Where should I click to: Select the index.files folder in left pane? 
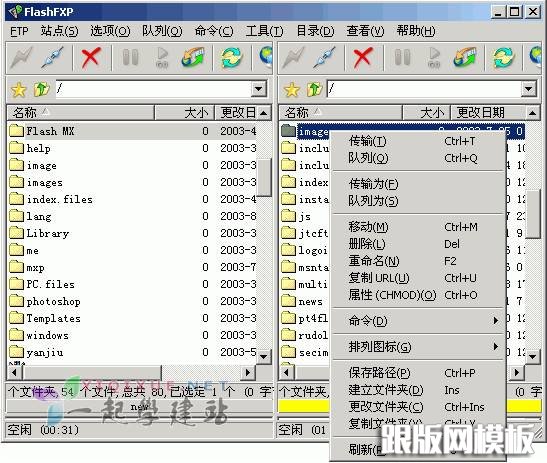133,199
